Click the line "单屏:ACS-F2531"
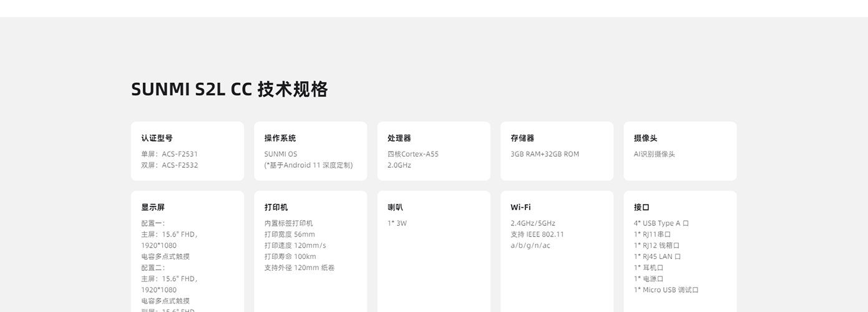This screenshot has width=868, height=312. click(x=170, y=154)
